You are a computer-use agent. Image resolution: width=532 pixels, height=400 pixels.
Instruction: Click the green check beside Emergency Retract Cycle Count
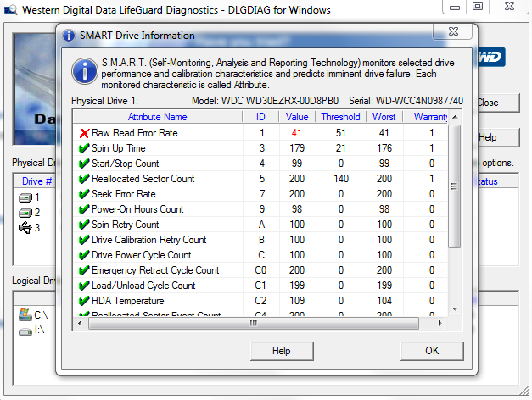tap(84, 270)
